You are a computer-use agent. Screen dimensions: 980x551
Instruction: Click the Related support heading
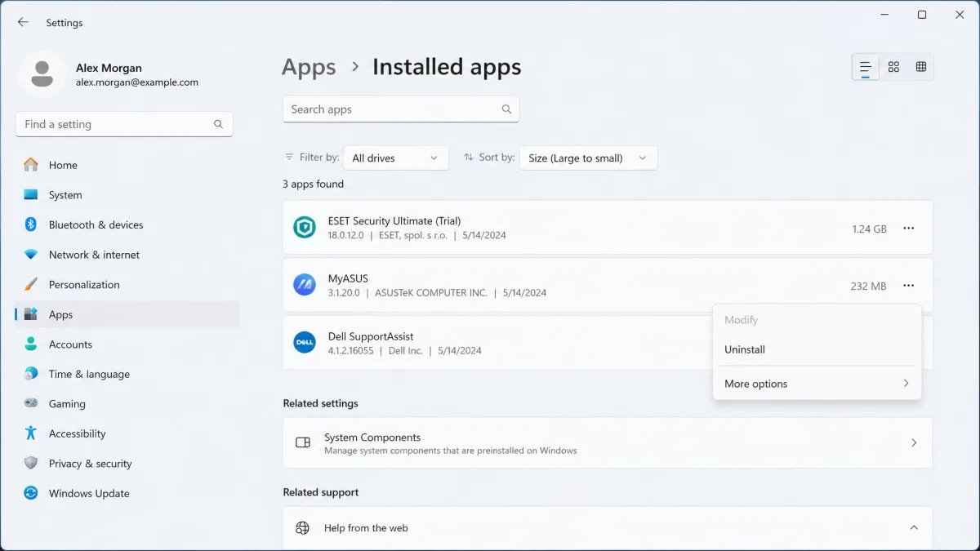coord(321,492)
